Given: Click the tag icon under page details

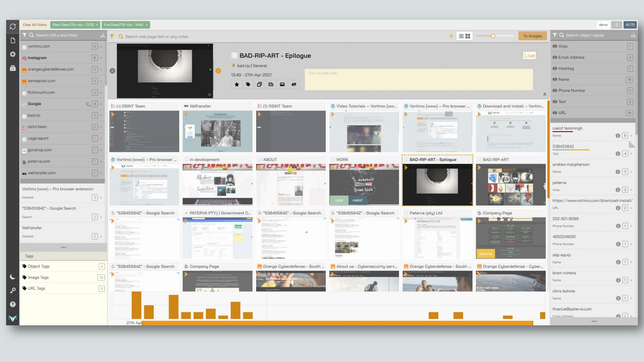Looking at the screenshot, I should click(x=248, y=84).
